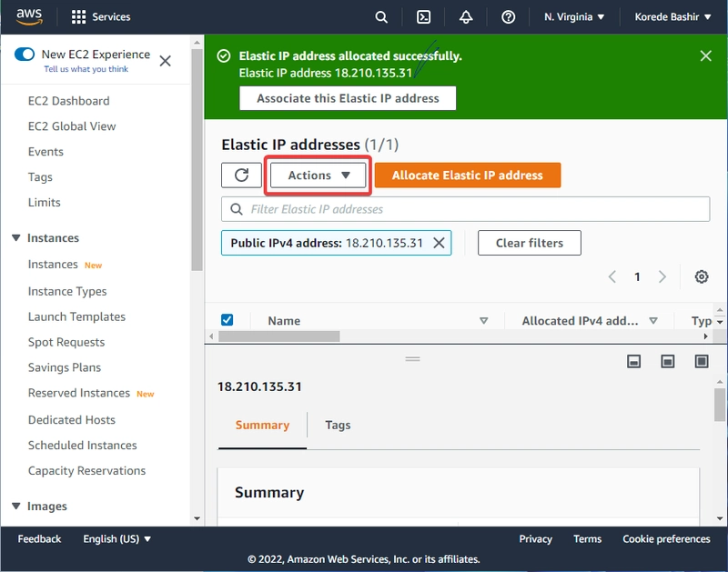
Task: Open Scheduled Instances
Action: point(82,446)
